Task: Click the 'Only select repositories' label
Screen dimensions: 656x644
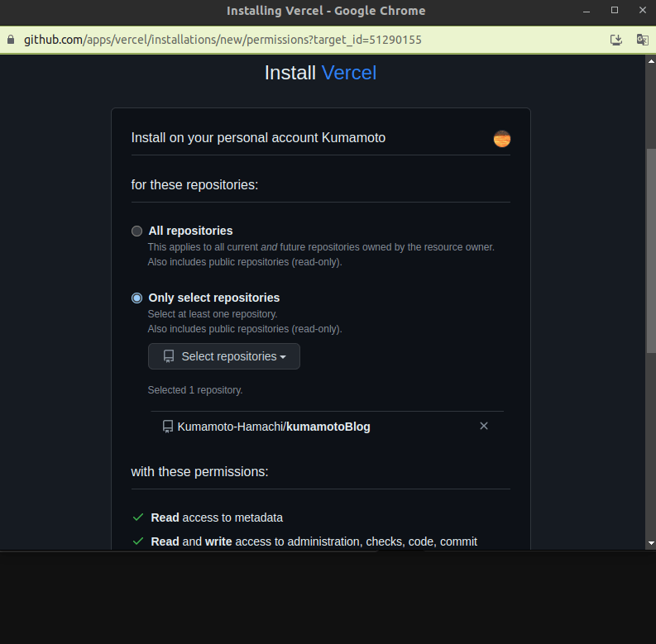Action: 213,298
